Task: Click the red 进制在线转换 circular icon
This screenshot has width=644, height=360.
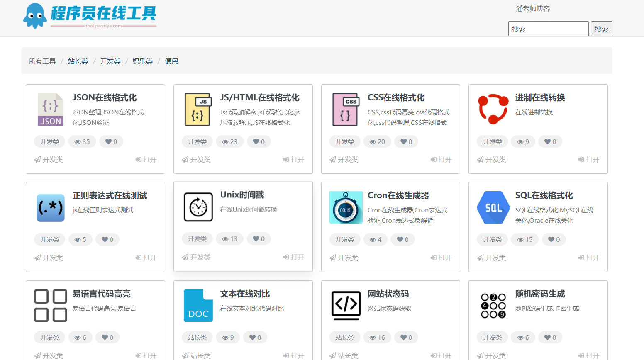Action: [493, 109]
